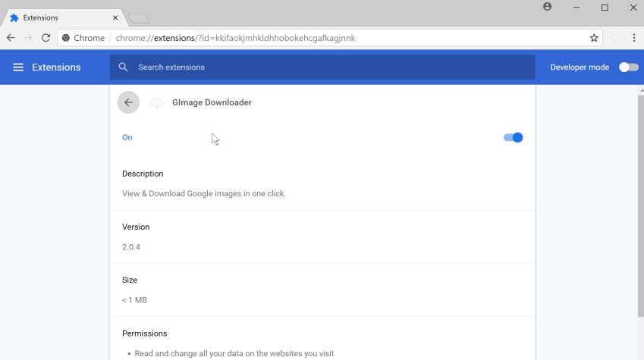Click the version number 2.0.4
This screenshot has width=644, height=360.
pyautogui.click(x=131, y=247)
